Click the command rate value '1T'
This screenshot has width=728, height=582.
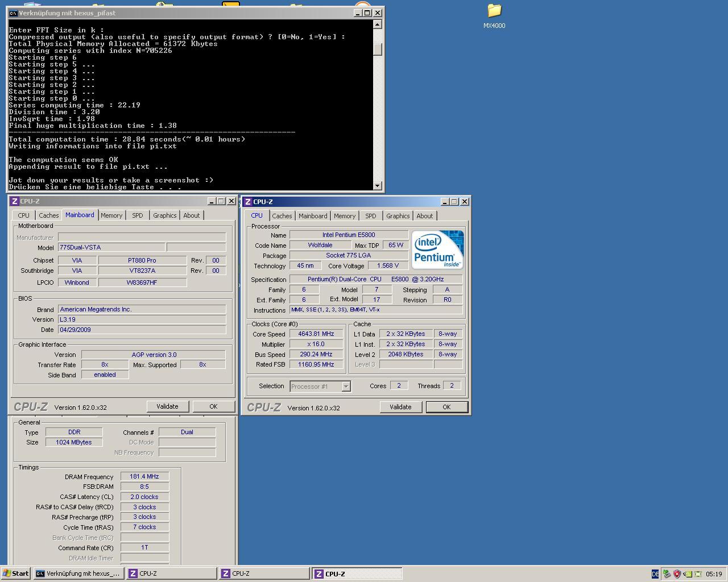point(144,547)
